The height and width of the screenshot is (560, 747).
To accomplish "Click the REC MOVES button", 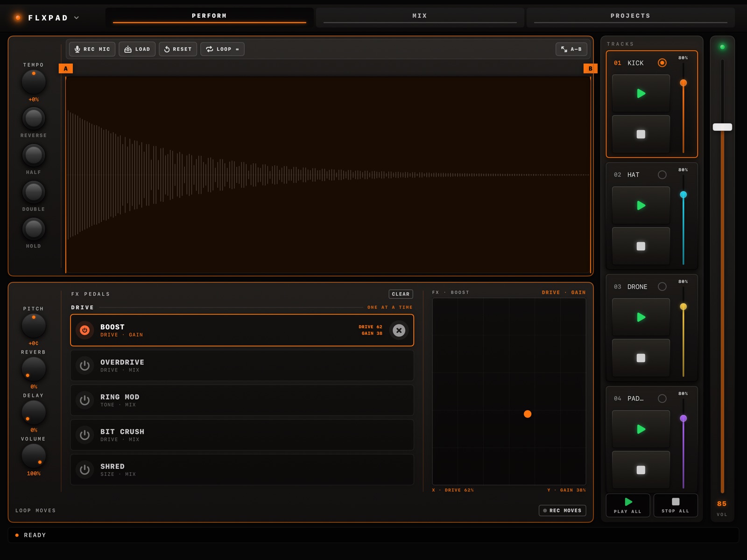I will click(x=562, y=511).
